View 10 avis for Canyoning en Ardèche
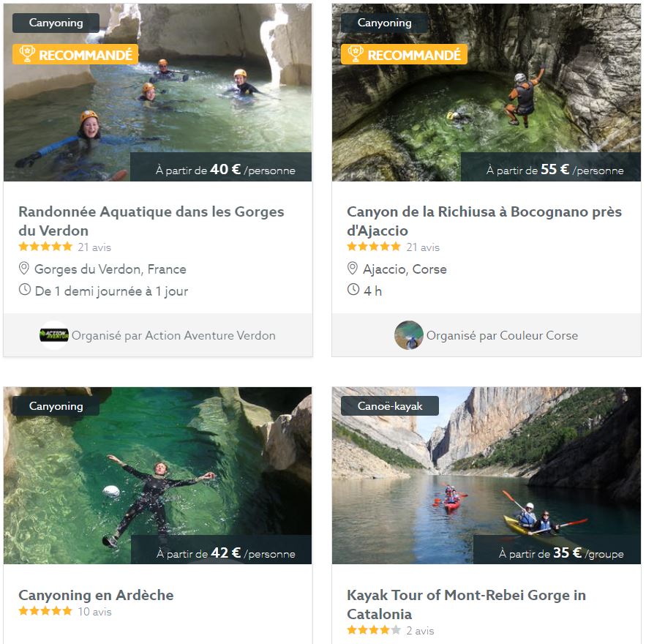This screenshot has height=644, width=646. (x=94, y=612)
